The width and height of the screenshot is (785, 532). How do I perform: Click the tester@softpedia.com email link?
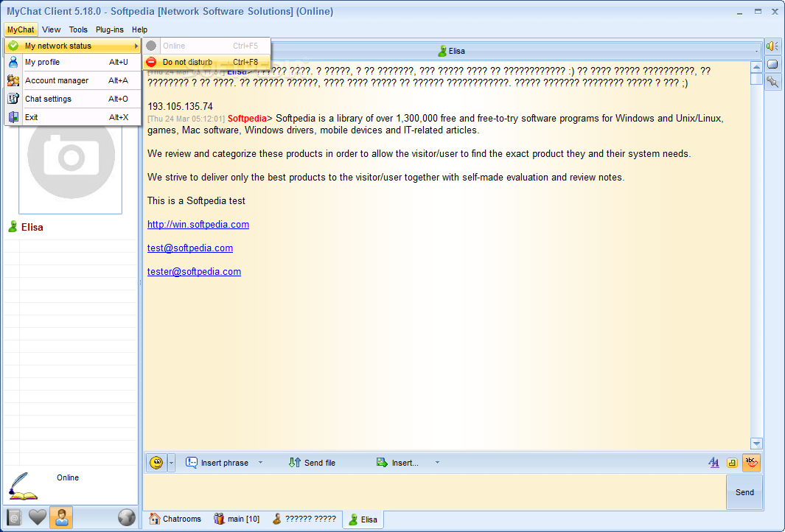[x=195, y=272]
